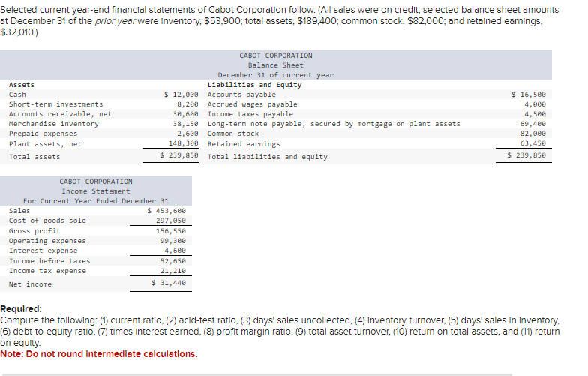This screenshot has height=376, width=588.
Task: Click the italic words prior year in intro
Action: (x=115, y=21)
